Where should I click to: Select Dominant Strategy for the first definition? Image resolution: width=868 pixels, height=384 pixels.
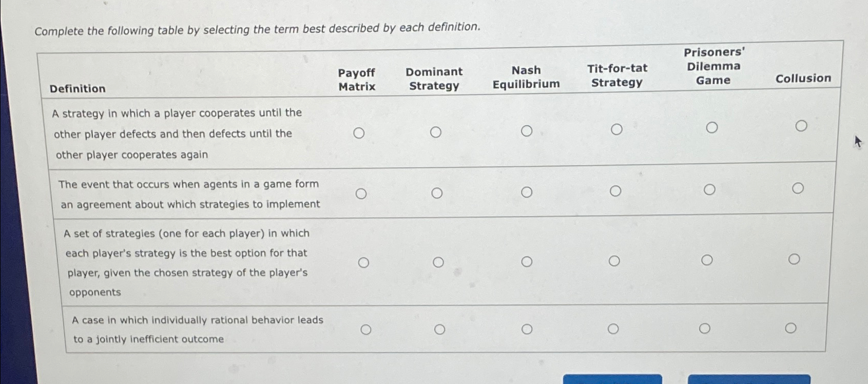(x=437, y=131)
